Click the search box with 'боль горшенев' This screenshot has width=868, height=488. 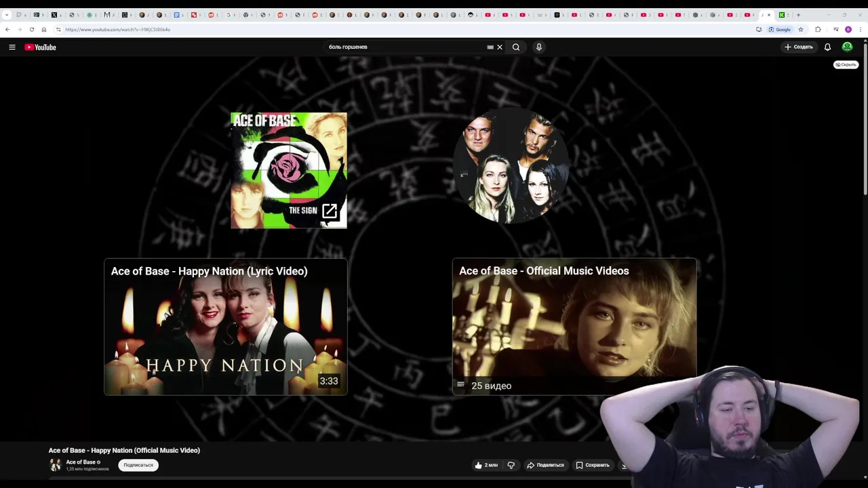click(x=406, y=47)
